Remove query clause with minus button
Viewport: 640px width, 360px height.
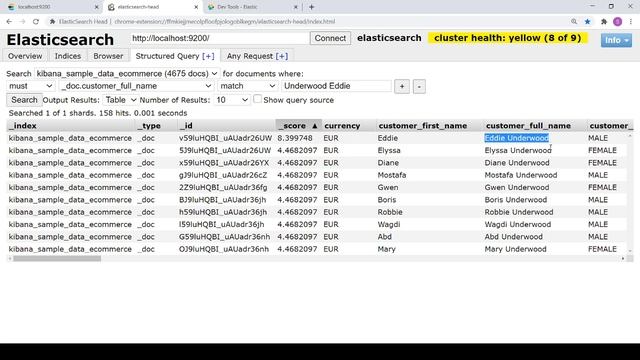coord(419,87)
